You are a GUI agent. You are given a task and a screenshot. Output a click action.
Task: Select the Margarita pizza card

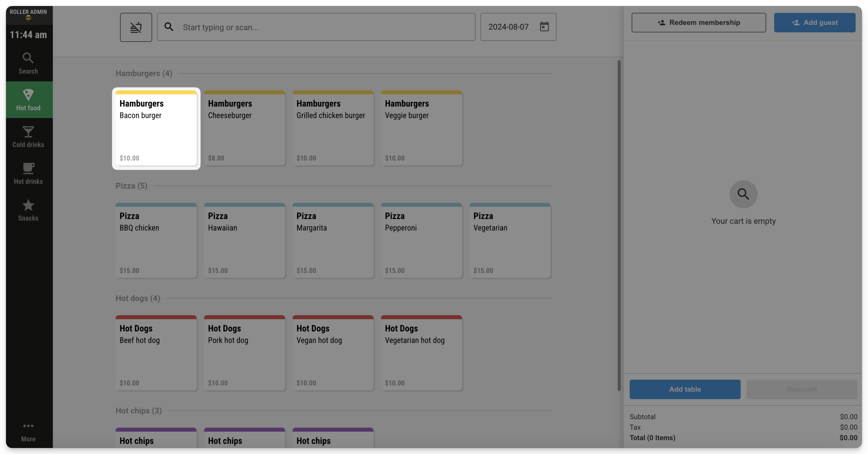(x=333, y=241)
